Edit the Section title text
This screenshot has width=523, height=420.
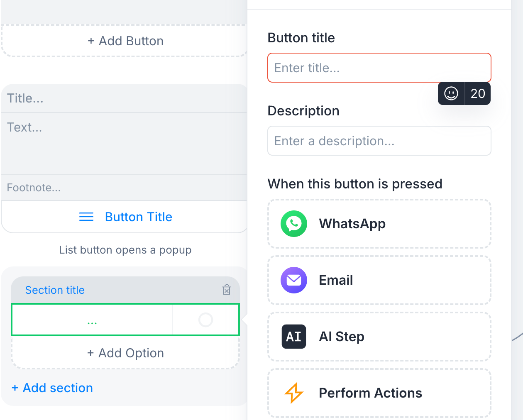pyautogui.click(x=55, y=290)
